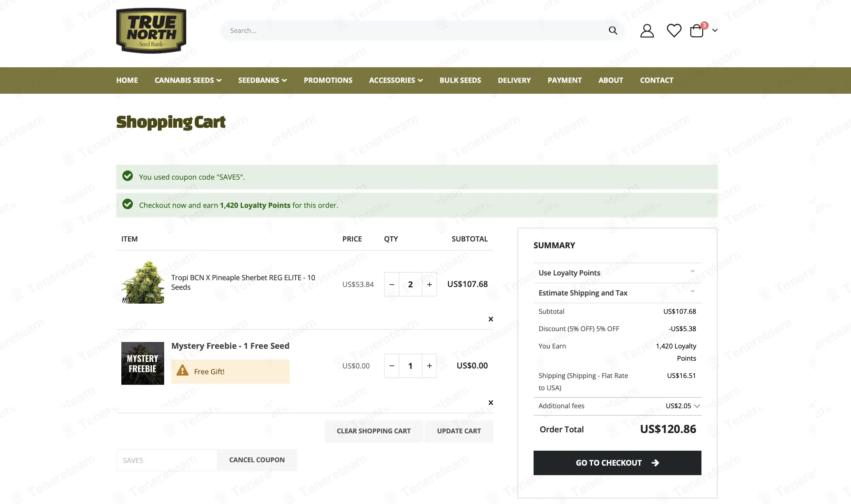The image size is (851, 504).
Task: Decrease quantity of Mystery Freebie
Action: click(392, 366)
